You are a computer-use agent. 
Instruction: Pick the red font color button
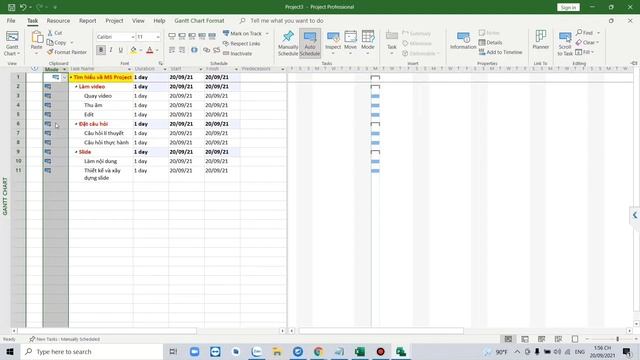tap(150, 50)
